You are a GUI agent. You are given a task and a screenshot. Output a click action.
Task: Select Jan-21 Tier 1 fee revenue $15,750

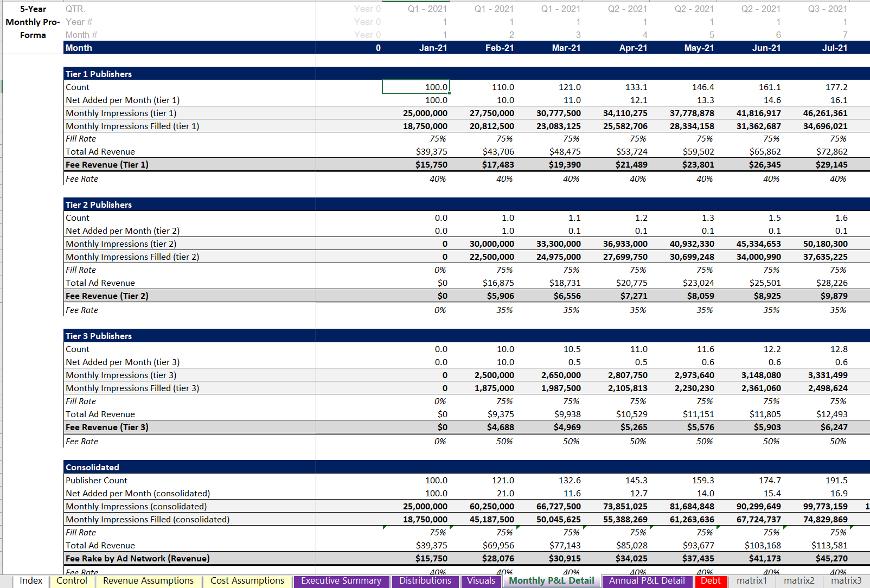[416, 164]
